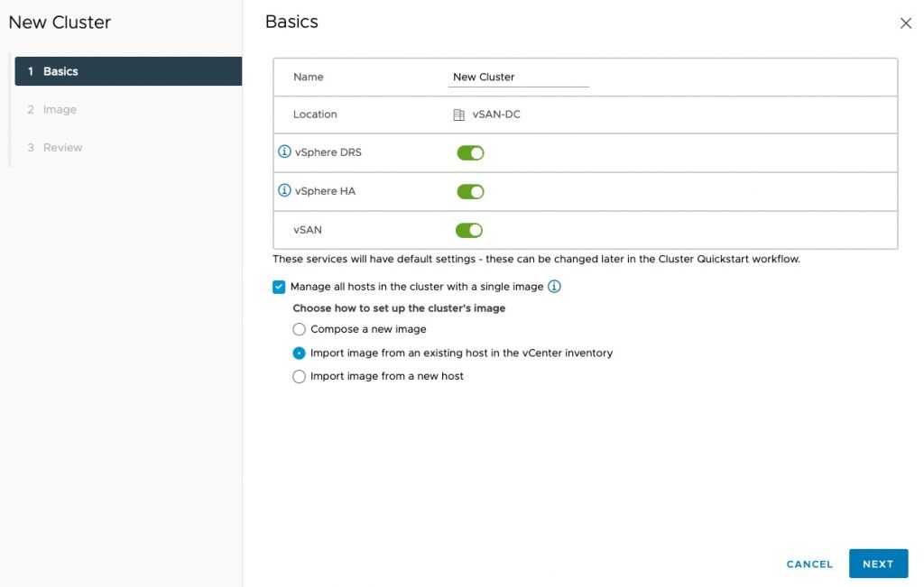Disable the vSphere DRS toggle
924x587 pixels.
click(x=470, y=153)
